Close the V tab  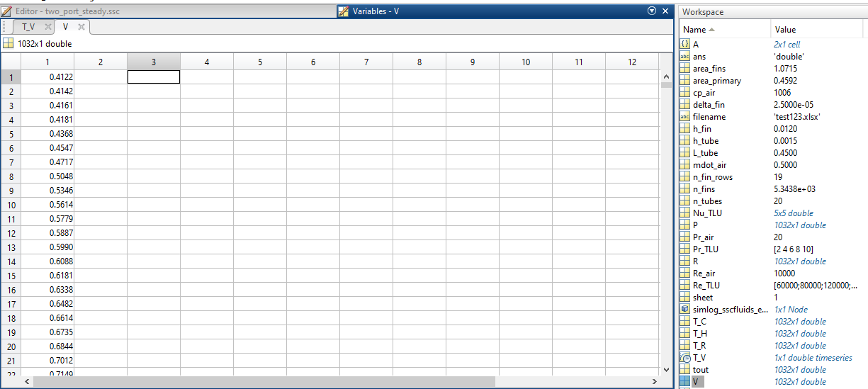pyautogui.click(x=81, y=27)
